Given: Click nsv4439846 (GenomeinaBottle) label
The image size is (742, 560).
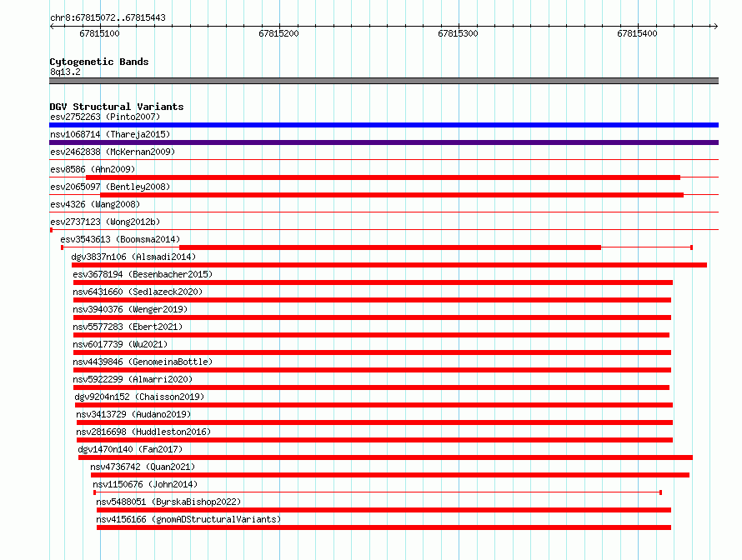Looking at the screenshot, I should point(143,362).
